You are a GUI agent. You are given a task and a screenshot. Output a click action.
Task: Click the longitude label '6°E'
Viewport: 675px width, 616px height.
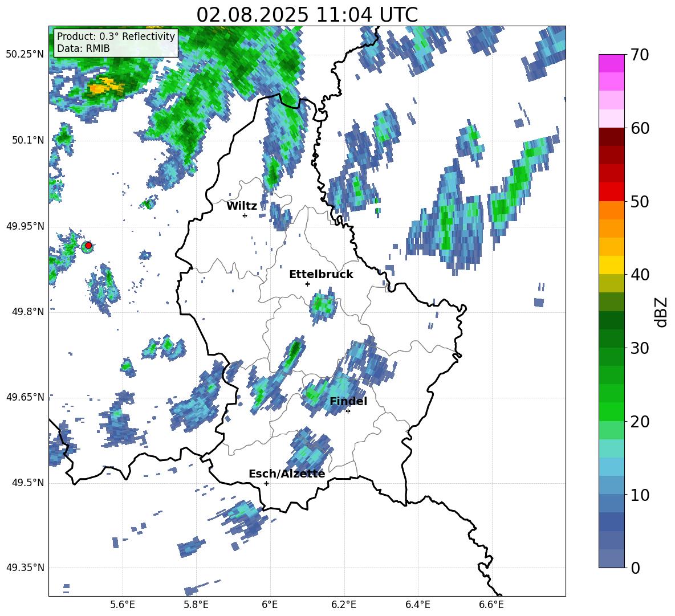tap(270, 605)
